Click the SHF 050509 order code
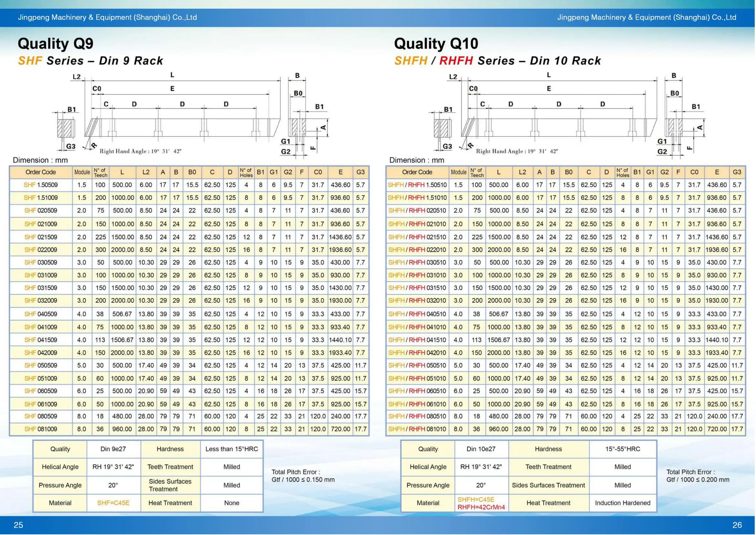Screen dimensions: 756x535 pyautogui.click(x=40, y=366)
